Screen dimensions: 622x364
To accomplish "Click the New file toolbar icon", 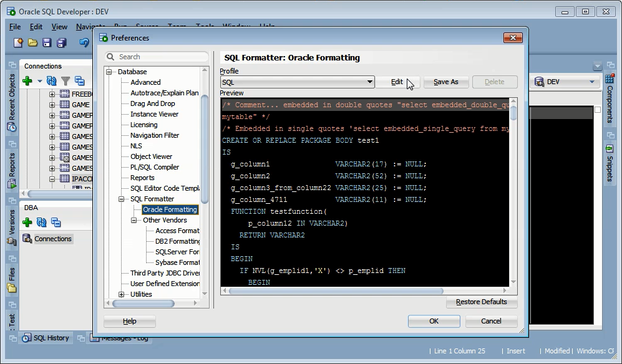I will pos(18,42).
